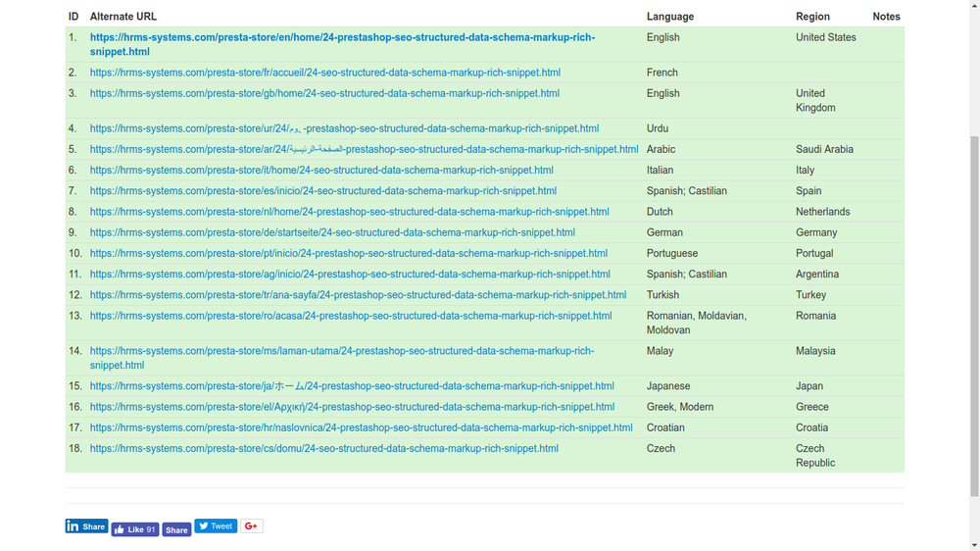Select the 'Italian' language cell

[x=660, y=171]
